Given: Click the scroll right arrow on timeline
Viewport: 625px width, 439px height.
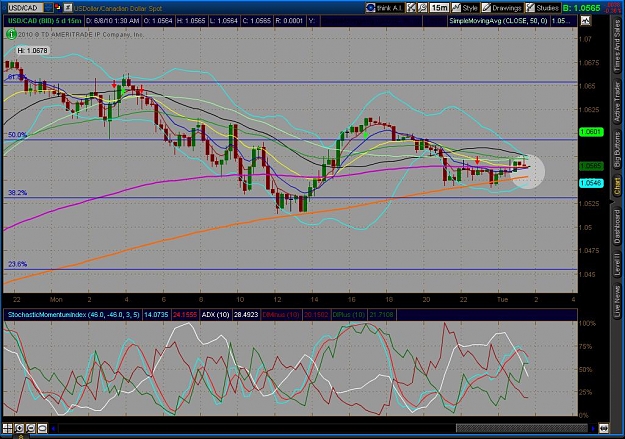Looking at the screenshot, I should click(x=594, y=429).
